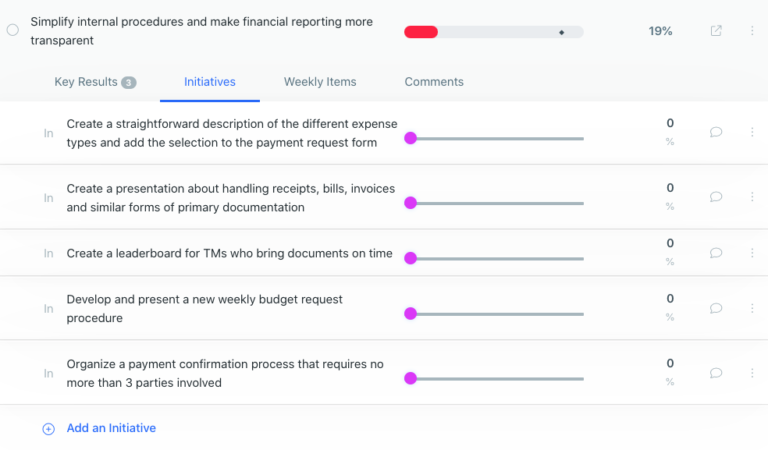
Task: Click the weekly budget initiative slider handle
Action: [410, 314]
